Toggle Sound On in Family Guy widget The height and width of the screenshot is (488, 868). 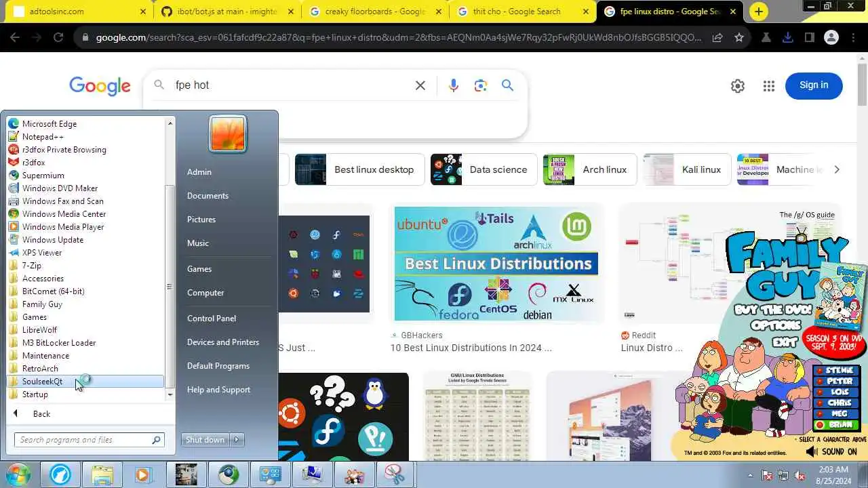pos(833,452)
